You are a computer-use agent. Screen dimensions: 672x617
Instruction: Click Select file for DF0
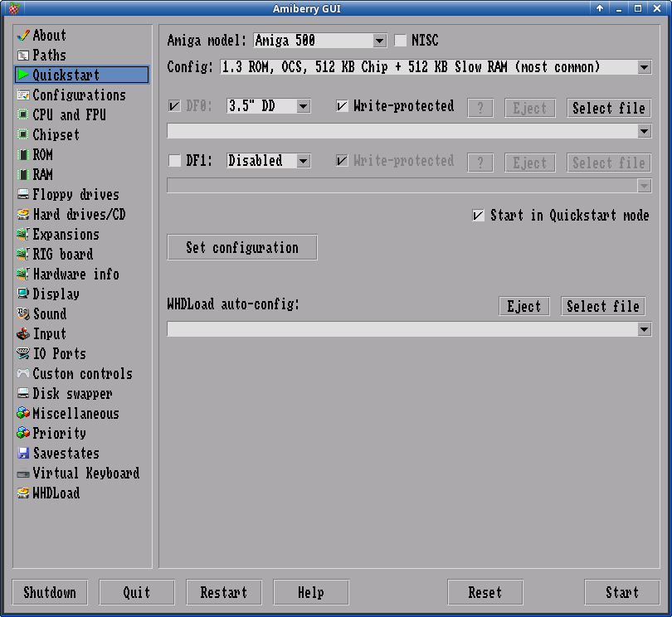(x=609, y=108)
